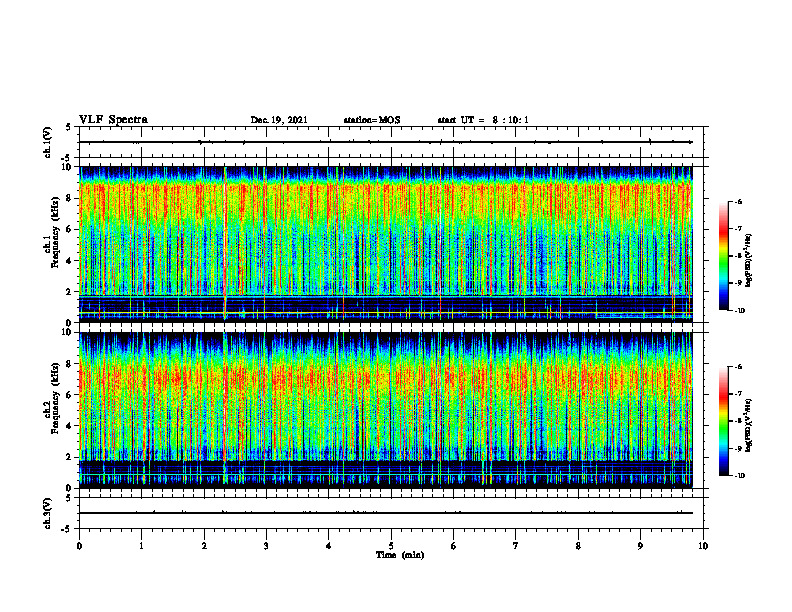The image size is (792, 612).
Task: Click inside the ch.1 spectrogram panel
Action: (x=385, y=244)
